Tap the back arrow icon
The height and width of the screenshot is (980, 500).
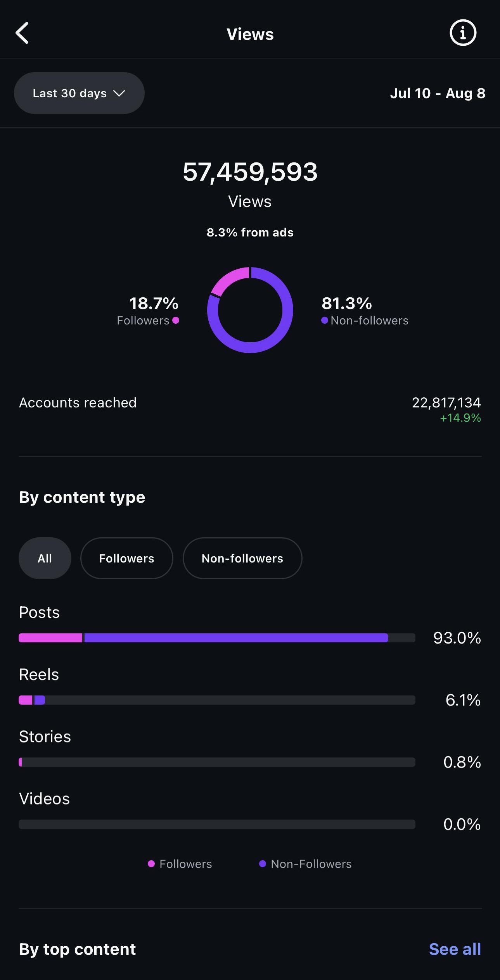[x=22, y=33]
